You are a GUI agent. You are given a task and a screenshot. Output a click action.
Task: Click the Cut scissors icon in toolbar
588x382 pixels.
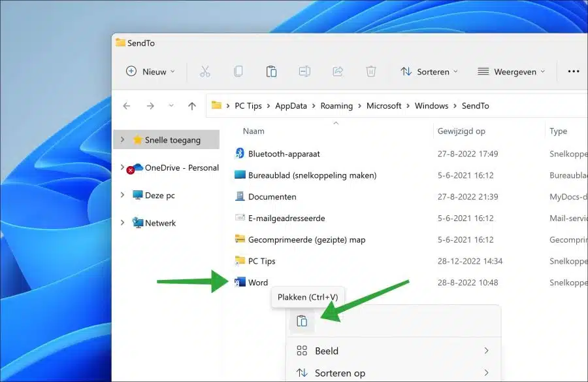click(204, 71)
